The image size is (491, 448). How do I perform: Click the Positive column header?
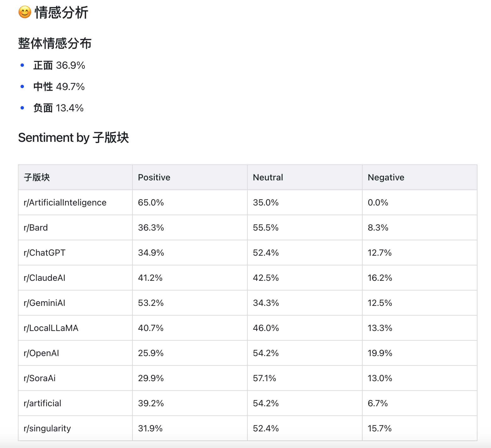point(154,177)
